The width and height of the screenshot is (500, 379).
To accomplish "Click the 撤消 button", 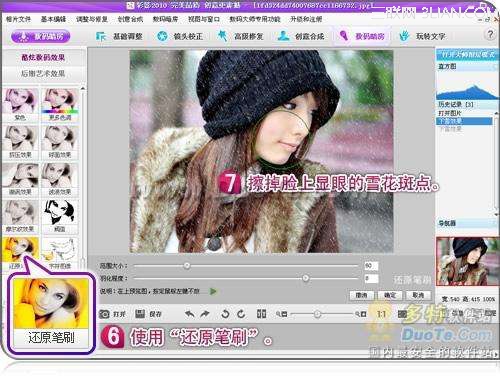I will (x=362, y=295).
